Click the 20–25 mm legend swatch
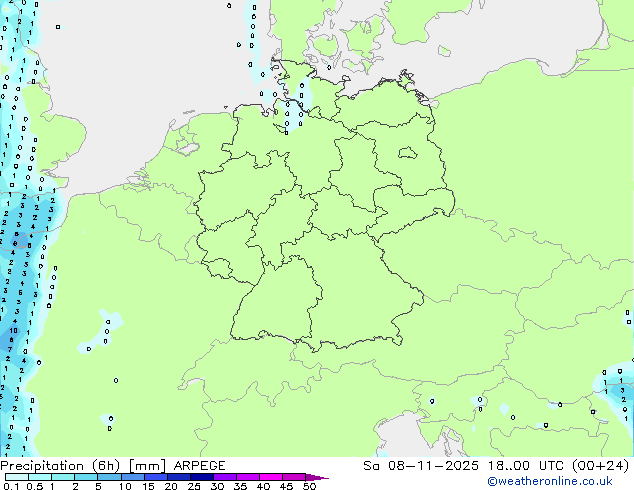Viewport: 634px width, 490px height. click(178, 477)
